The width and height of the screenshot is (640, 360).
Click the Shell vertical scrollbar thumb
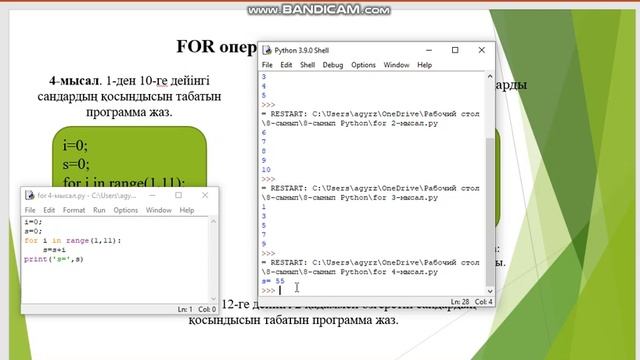[490, 212]
